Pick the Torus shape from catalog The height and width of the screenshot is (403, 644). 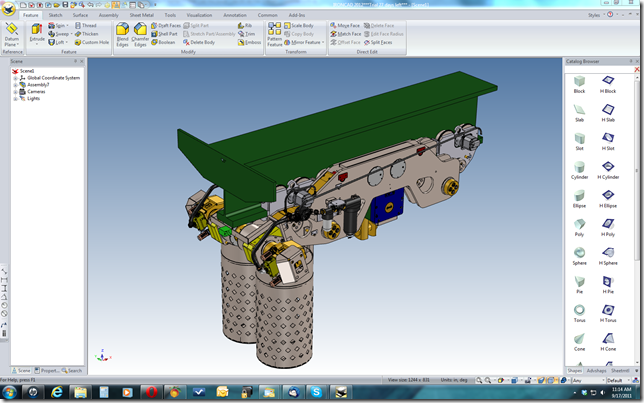pyautogui.click(x=580, y=312)
